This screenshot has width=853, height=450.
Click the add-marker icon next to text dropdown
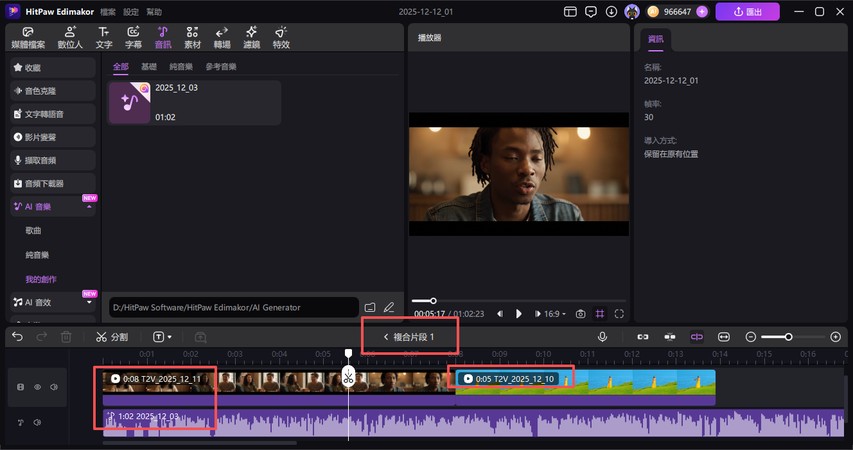click(x=200, y=337)
